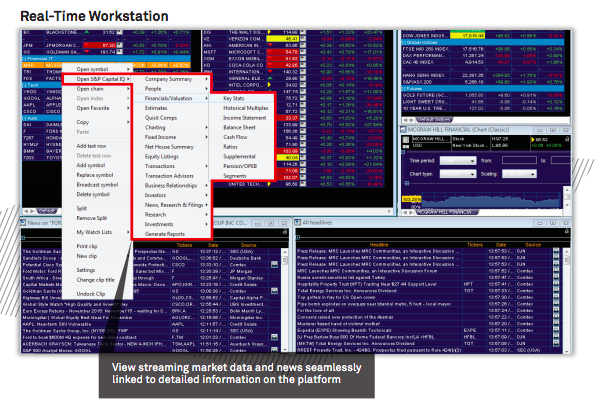Open 'Business Relationships' submenu entry
Screen dimensions: 600x418
click(171, 185)
